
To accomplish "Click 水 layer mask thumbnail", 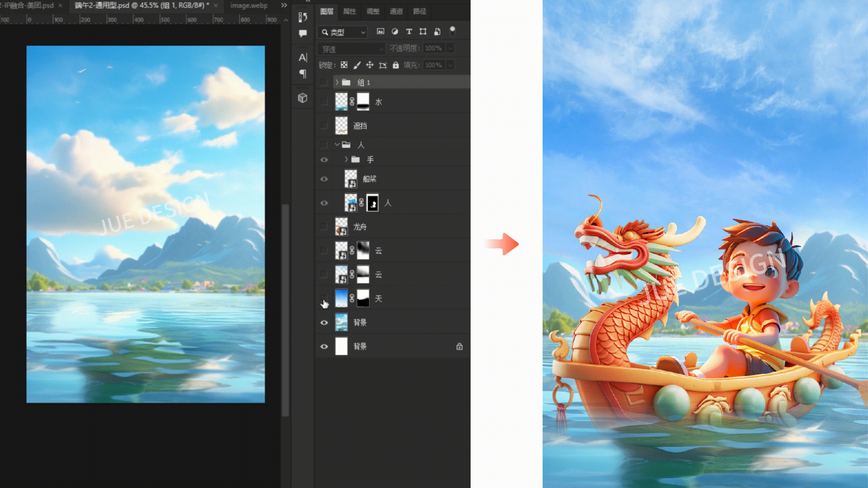I will (x=363, y=102).
